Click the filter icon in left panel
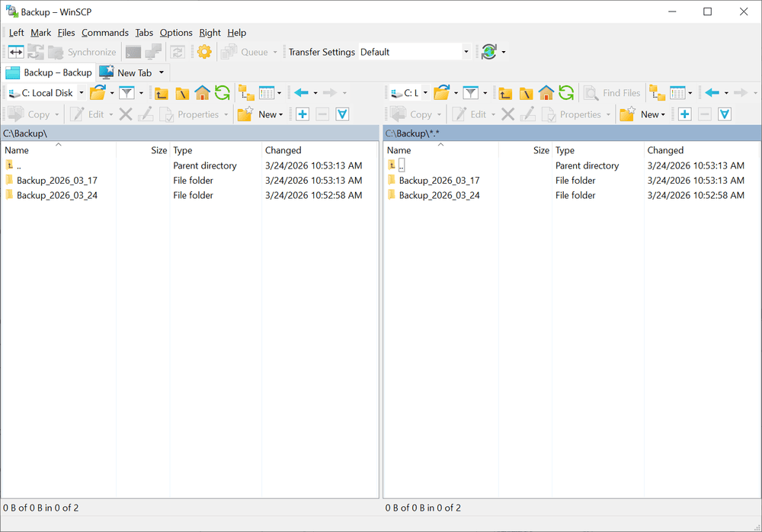The width and height of the screenshot is (762, 532). click(126, 92)
